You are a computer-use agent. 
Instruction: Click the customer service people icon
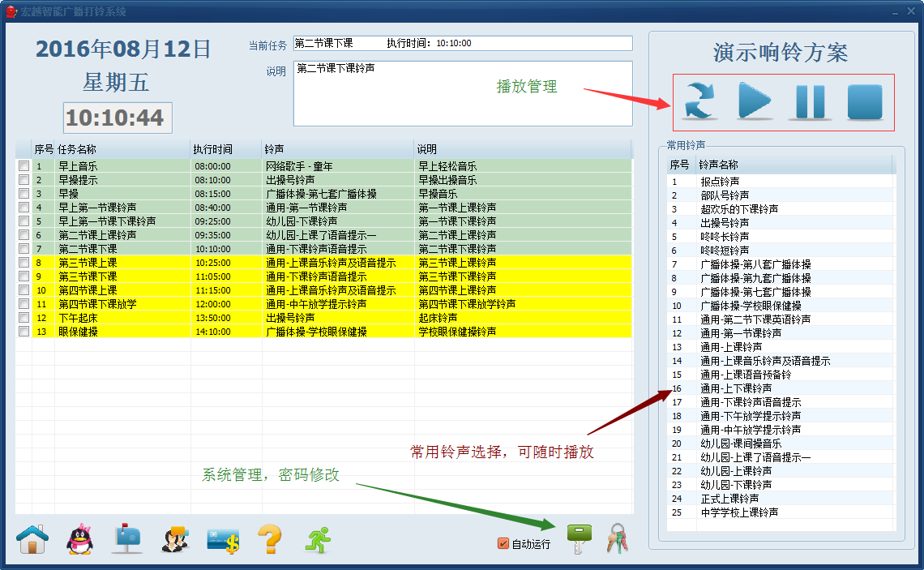coord(175,539)
